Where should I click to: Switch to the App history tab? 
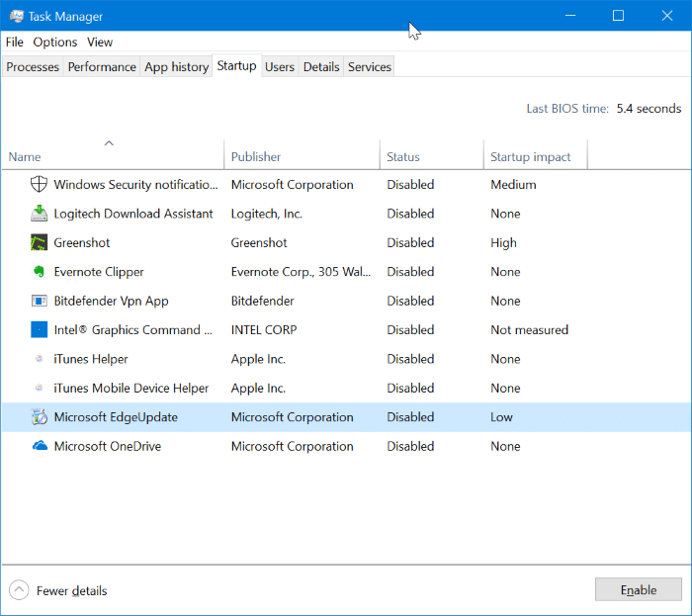(x=176, y=66)
